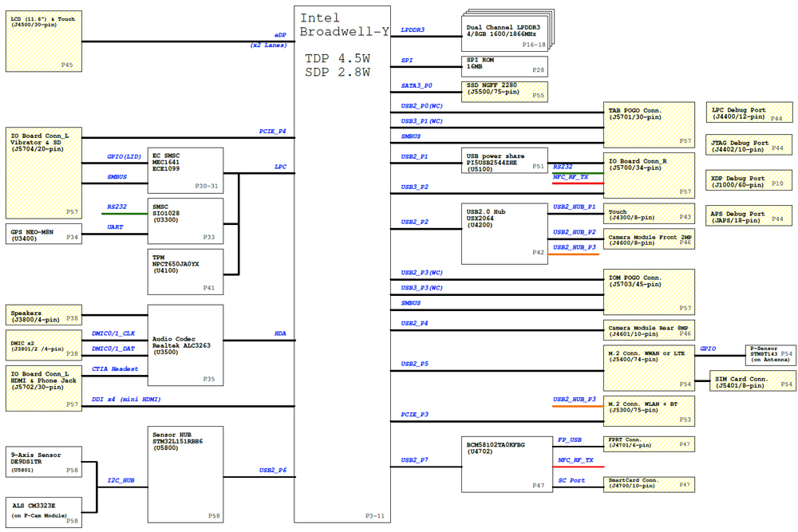Viewport: 798px width, 532px height.
Task: Click the USB2_HUB_P1 signal label
Action: click(x=574, y=207)
